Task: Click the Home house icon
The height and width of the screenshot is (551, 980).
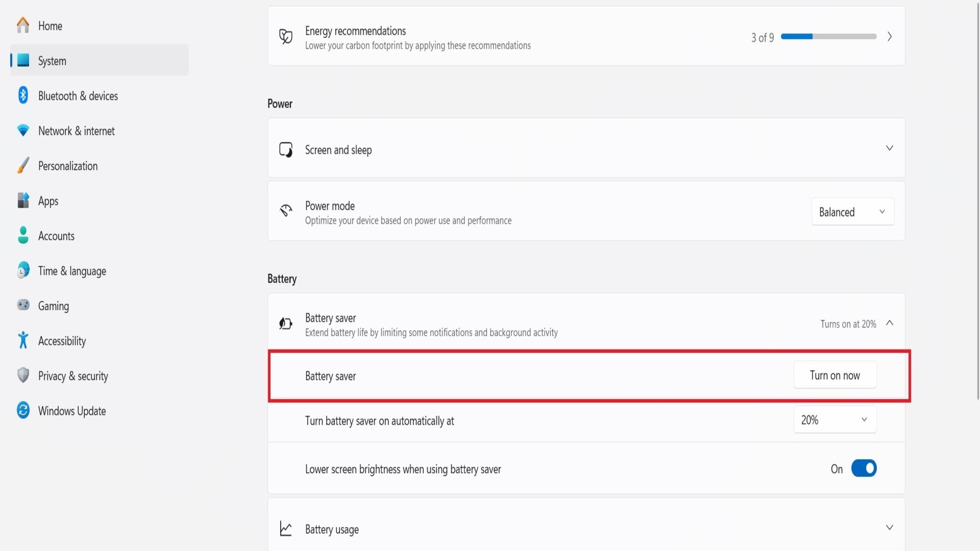Action: coord(23,26)
